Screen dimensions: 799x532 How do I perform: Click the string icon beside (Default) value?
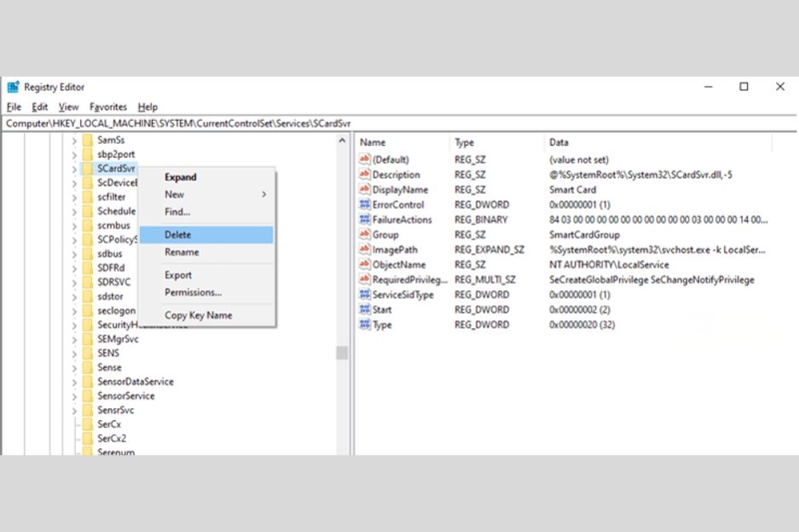[x=365, y=160]
